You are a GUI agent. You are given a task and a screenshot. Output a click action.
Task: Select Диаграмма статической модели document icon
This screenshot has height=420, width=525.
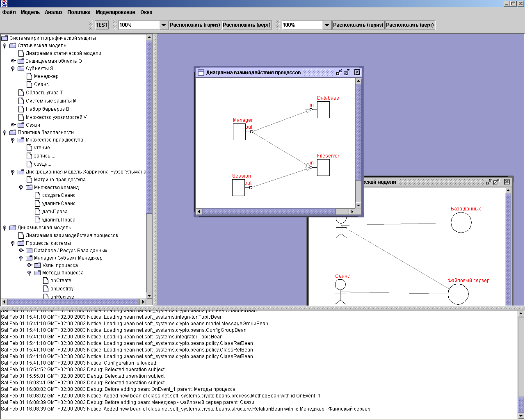point(21,53)
